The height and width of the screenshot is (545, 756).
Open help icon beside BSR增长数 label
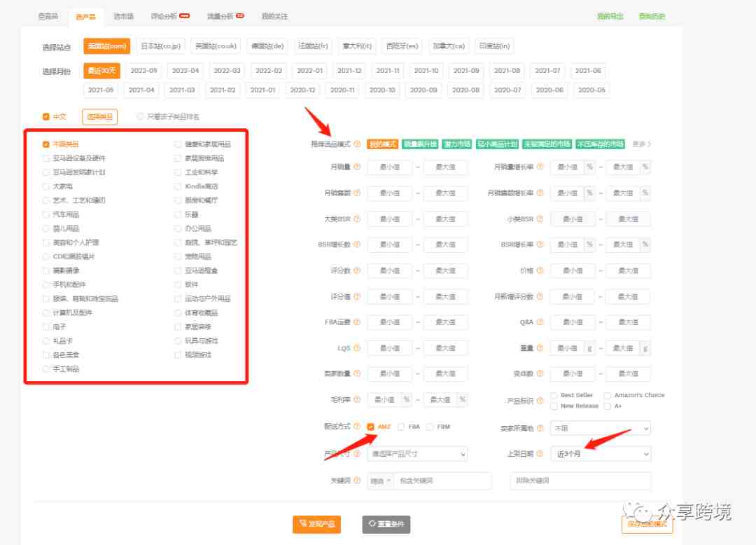click(x=357, y=244)
